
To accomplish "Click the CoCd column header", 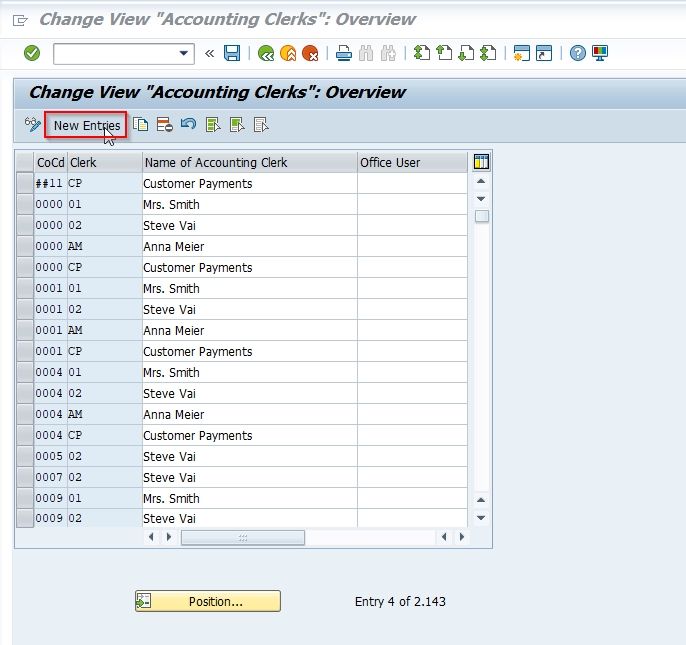I will (x=50, y=162).
